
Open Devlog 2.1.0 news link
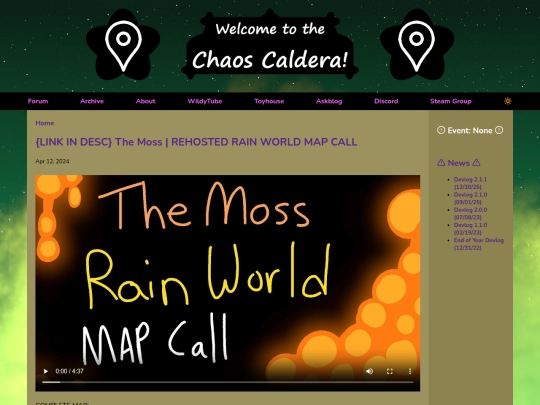[x=470, y=198]
